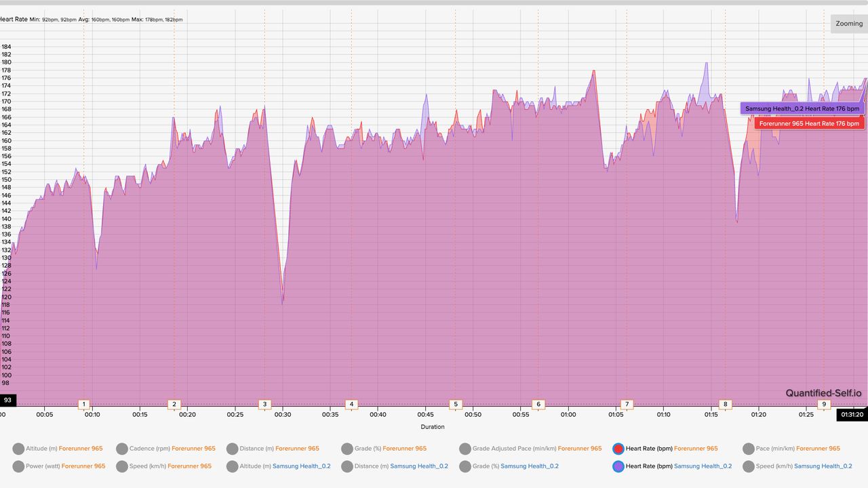Select lap marker 5 on timeline
Viewport: 868px width, 488px height.
[x=456, y=405]
